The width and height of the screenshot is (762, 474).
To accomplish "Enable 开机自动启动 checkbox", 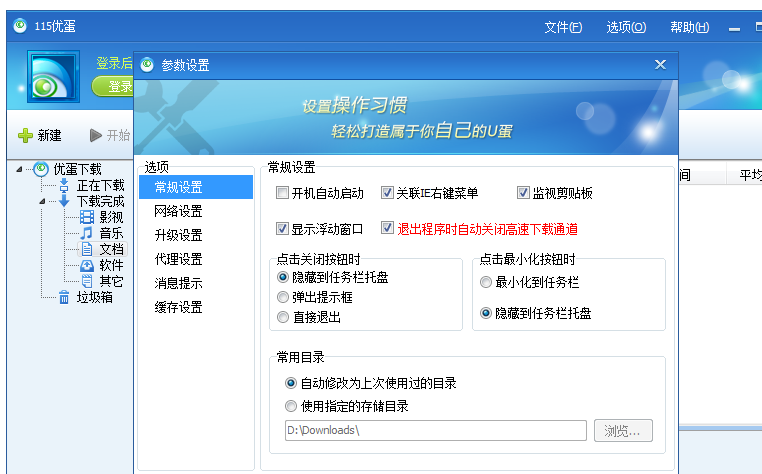I will point(282,193).
